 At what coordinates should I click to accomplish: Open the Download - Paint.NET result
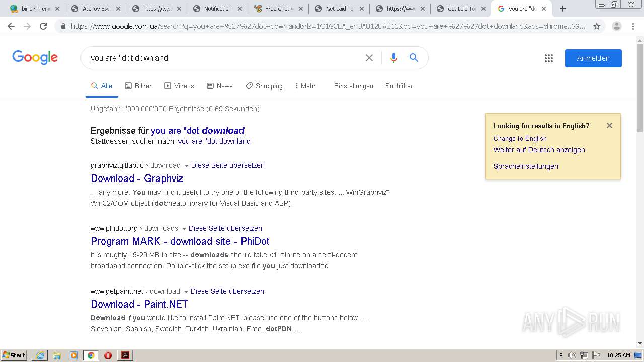tap(139, 304)
